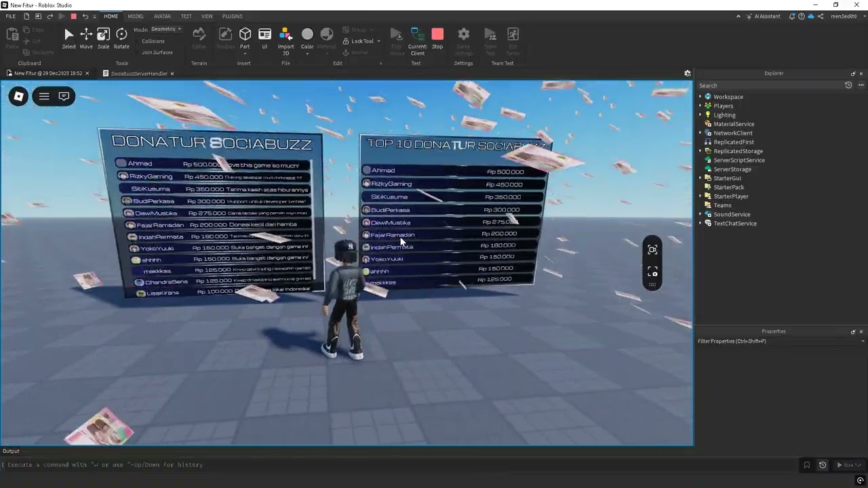The width and height of the screenshot is (868, 488).
Task: Close the New Fitur document tab
Action: [87, 73]
